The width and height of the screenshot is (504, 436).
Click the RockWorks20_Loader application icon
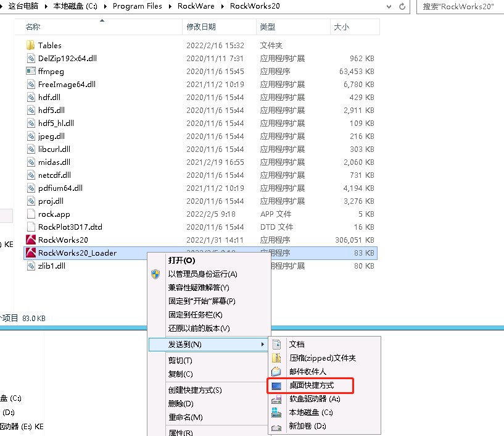[31, 253]
